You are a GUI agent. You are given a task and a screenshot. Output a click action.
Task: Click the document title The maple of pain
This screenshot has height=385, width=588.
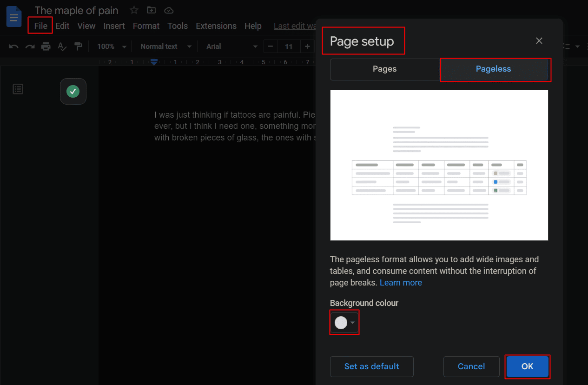[x=77, y=10]
